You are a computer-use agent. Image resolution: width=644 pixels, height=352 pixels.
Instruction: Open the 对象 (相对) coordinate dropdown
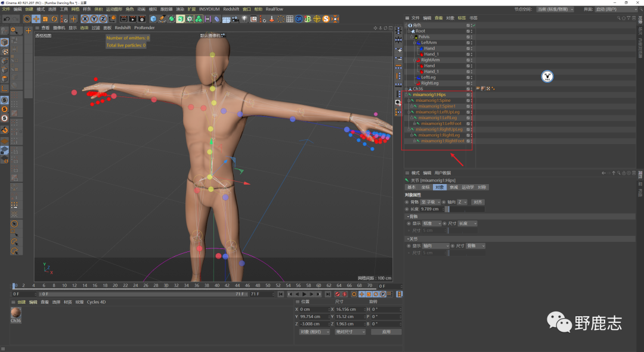(314, 332)
